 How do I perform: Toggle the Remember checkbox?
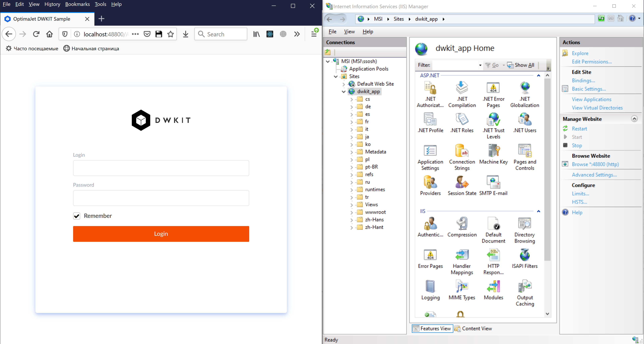pyautogui.click(x=76, y=216)
